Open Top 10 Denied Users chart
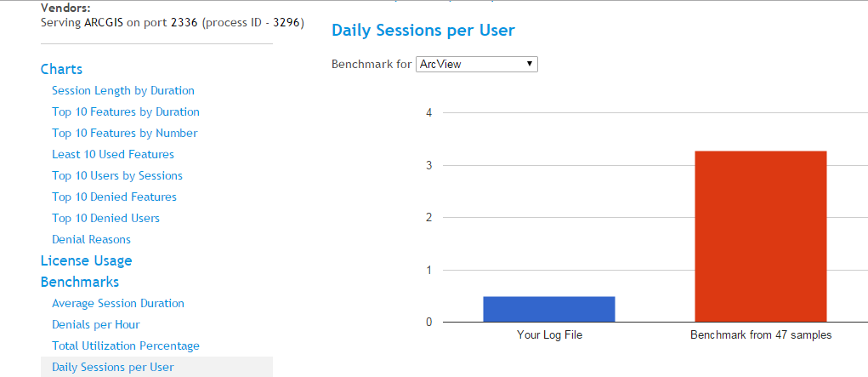Viewport: 868px width, 377px height. [105, 218]
